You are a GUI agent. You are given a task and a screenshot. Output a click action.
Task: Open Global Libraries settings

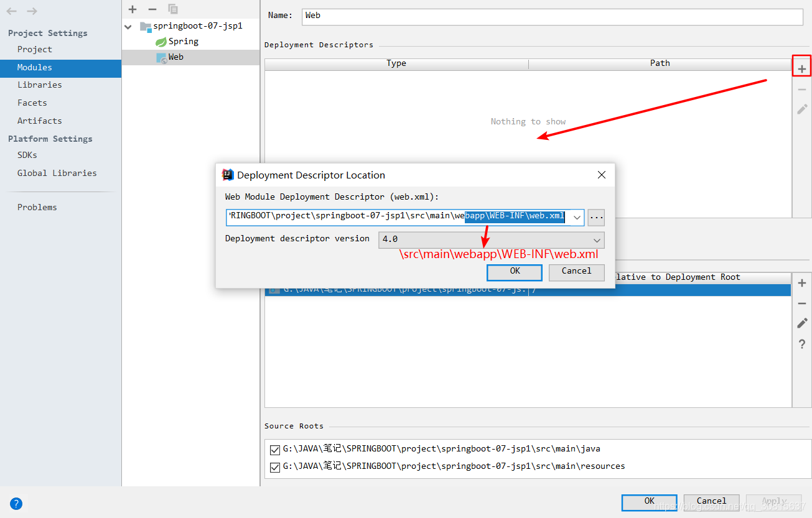click(57, 173)
